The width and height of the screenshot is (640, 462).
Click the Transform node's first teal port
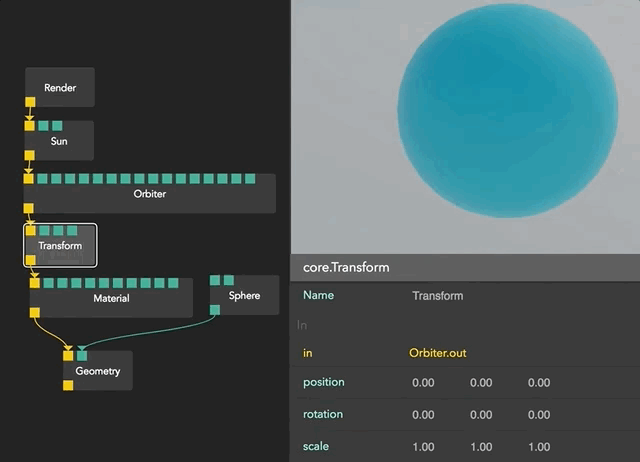click(x=44, y=231)
